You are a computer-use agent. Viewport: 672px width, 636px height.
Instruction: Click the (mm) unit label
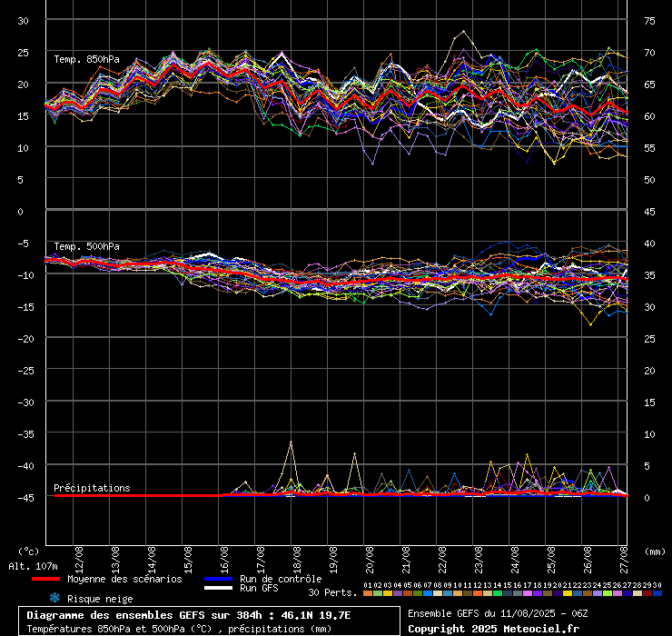[656, 552]
